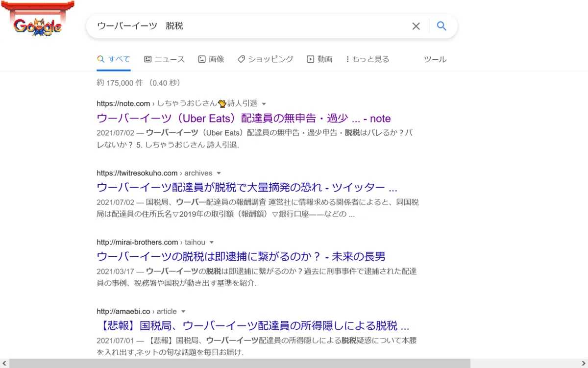
Task: Click the https://twitresokuho.com URL text
Action: click(x=137, y=173)
